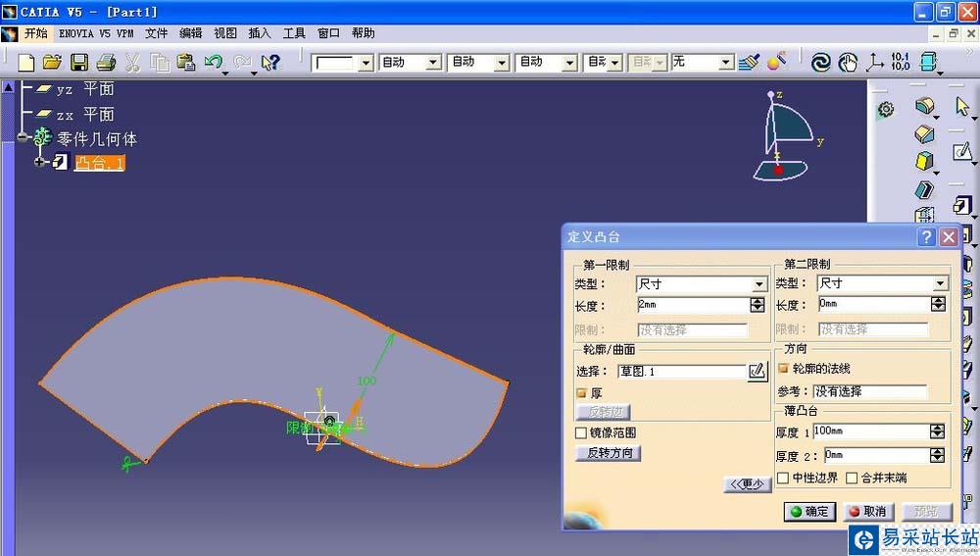Click the 厚度 2 0mm input field

coord(877,455)
